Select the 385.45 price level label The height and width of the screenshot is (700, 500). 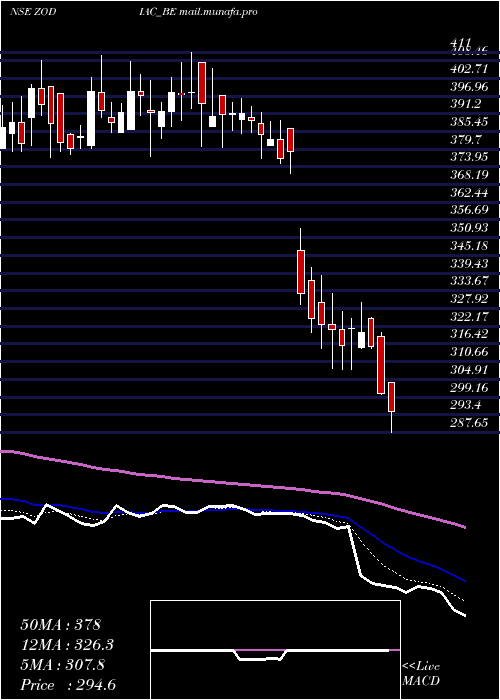(469, 121)
